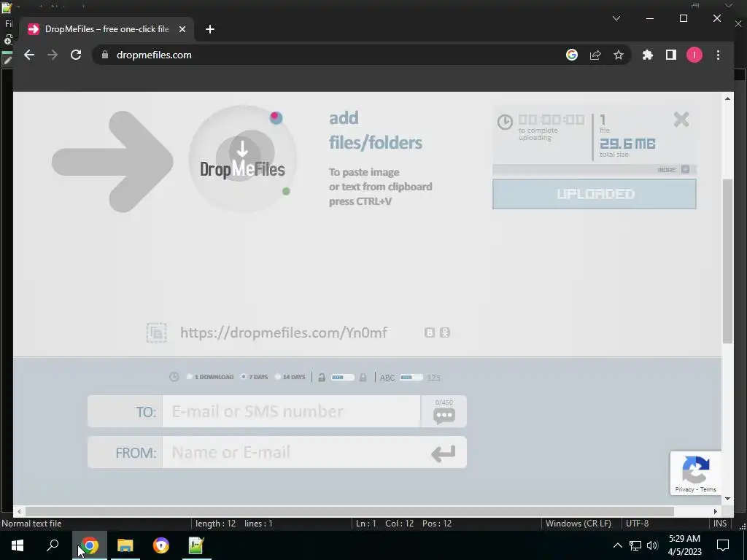Image resolution: width=747 pixels, height=560 pixels.
Task: Click the UPLOADED button
Action: tap(594, 194)
